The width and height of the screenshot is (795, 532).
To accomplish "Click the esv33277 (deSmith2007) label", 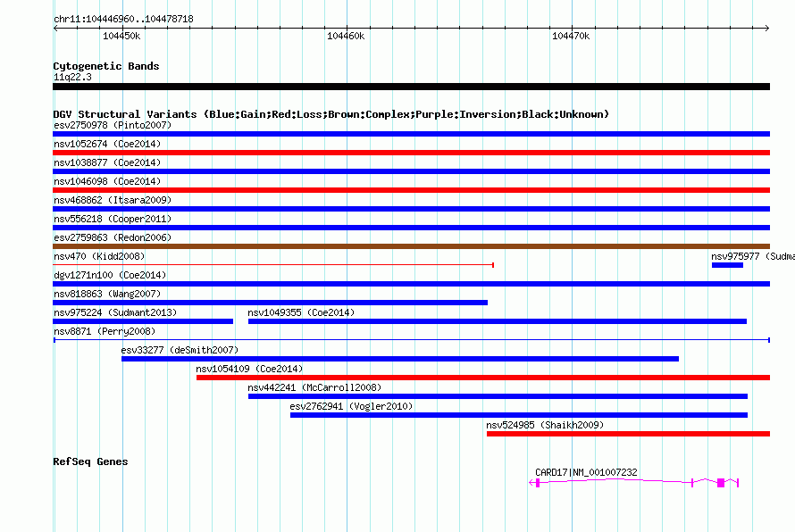I will coord(180,350).
